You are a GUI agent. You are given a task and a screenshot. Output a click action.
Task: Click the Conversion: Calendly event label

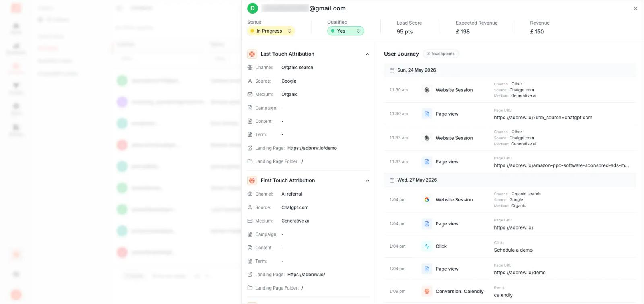pos(460,292)
